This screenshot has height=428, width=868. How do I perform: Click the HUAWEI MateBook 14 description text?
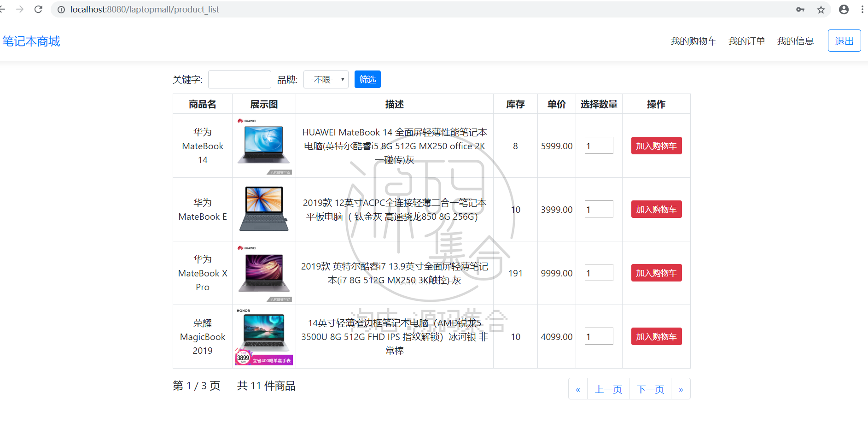395,146
